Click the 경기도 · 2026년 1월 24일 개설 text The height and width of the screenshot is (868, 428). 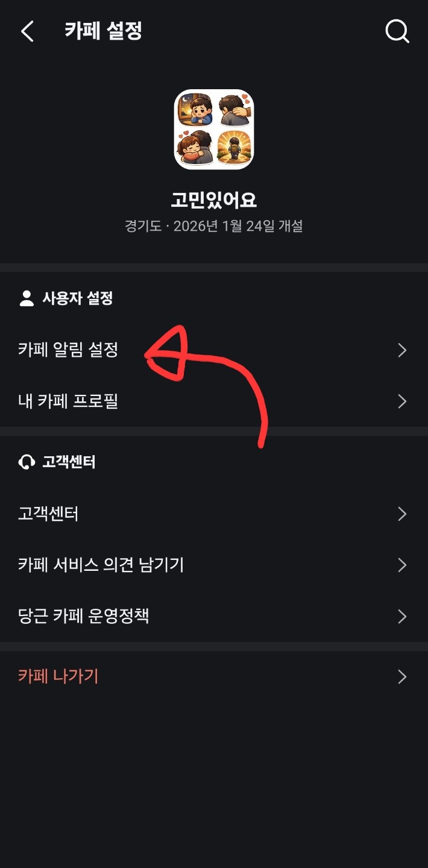(x=214, y=227)
